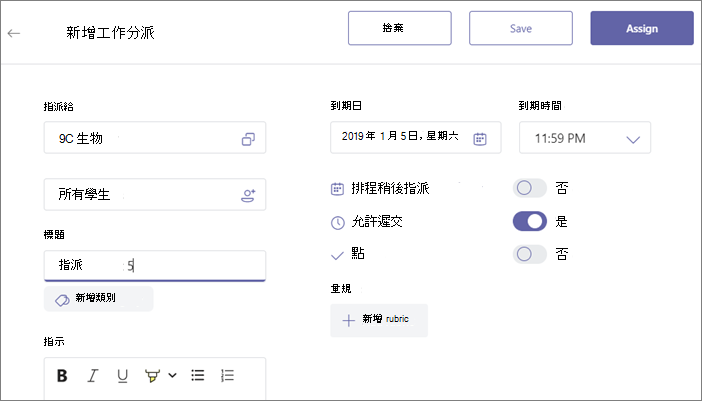Viewport: 702px width, 401px height.
Task: Toggle underline formatting
Action: tap(122, 375)
